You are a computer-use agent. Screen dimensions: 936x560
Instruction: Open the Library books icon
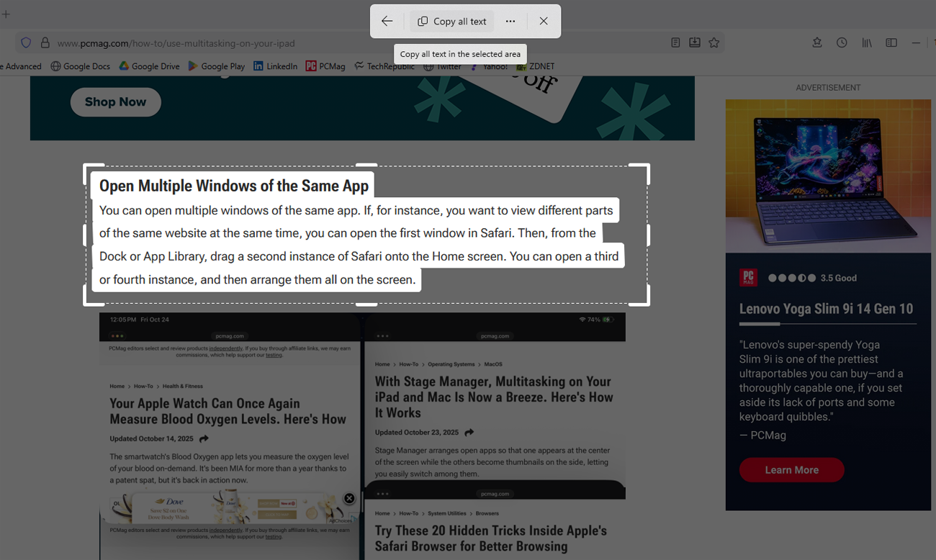click(x=867, y=43)
